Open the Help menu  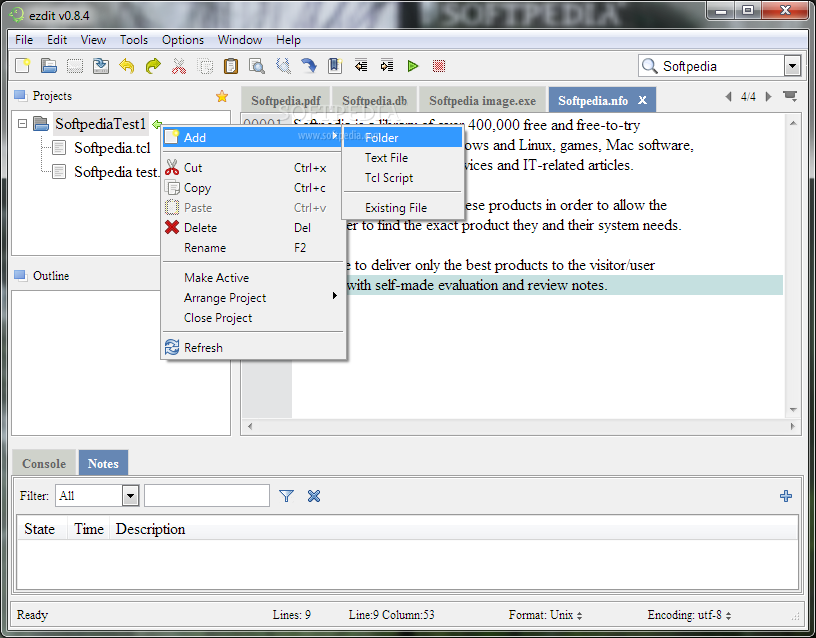tap(288, 40)
